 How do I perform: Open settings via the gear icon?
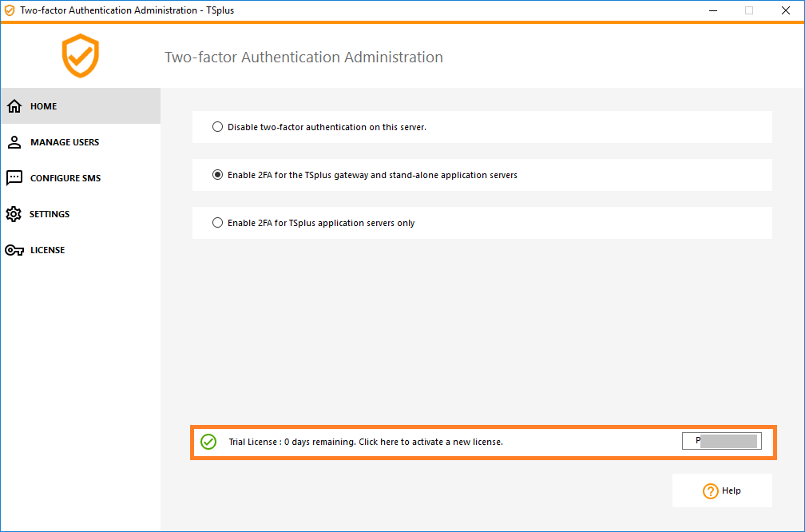[14, 213]
